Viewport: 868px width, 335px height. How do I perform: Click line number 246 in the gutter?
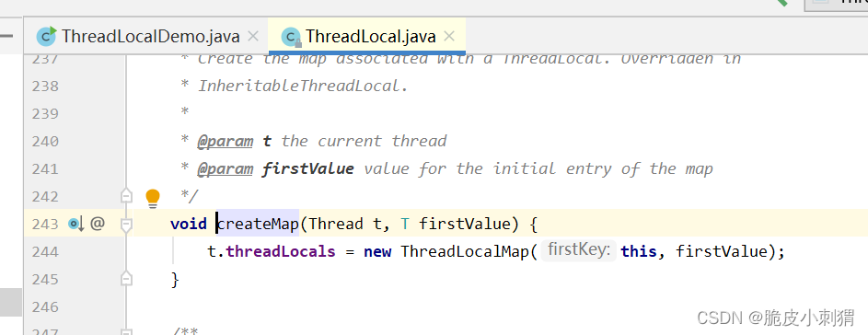point(45,306)
